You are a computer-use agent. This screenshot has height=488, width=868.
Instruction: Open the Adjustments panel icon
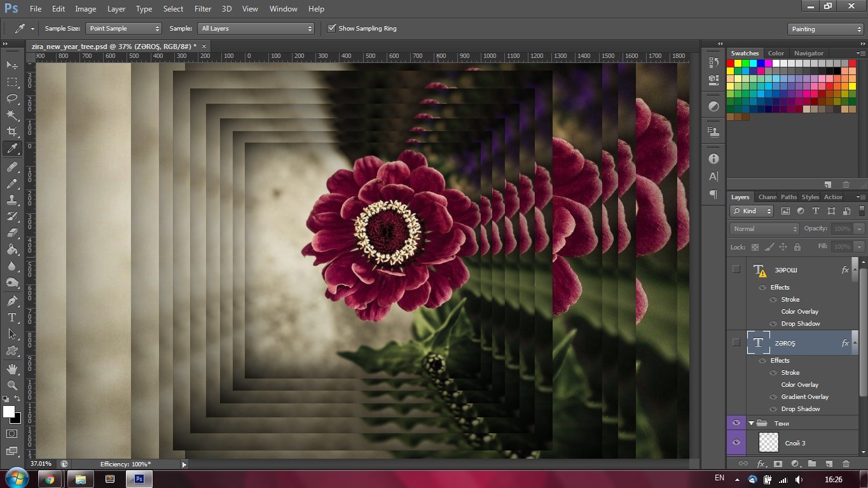click(713, 106)
